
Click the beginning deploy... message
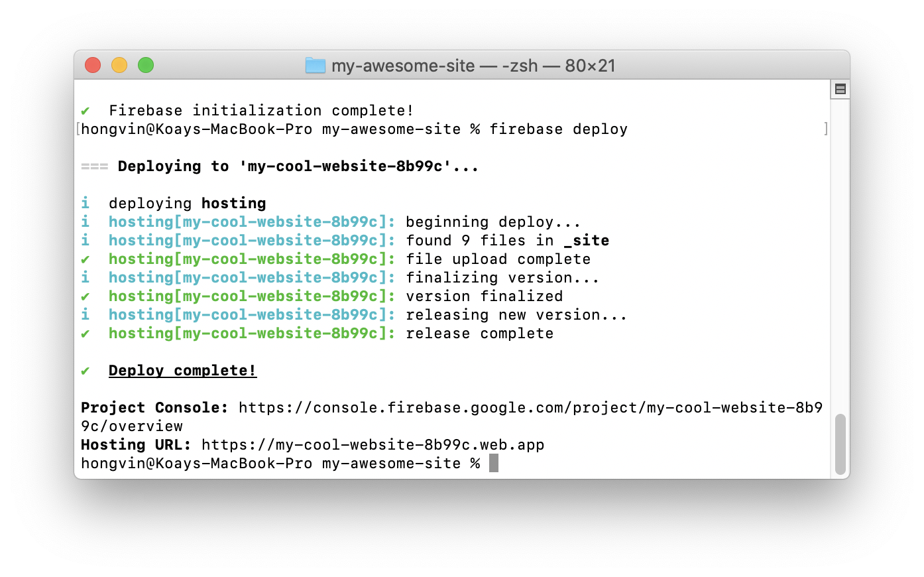493,222
